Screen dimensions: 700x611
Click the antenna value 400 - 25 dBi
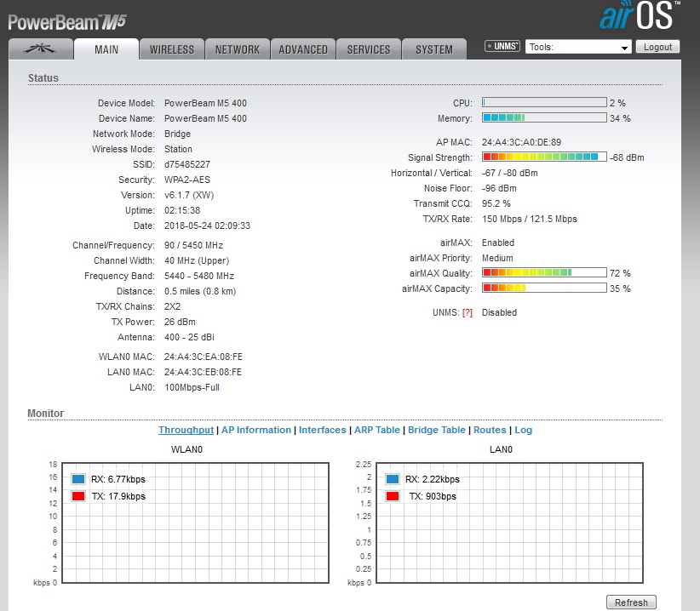point(189,337)
